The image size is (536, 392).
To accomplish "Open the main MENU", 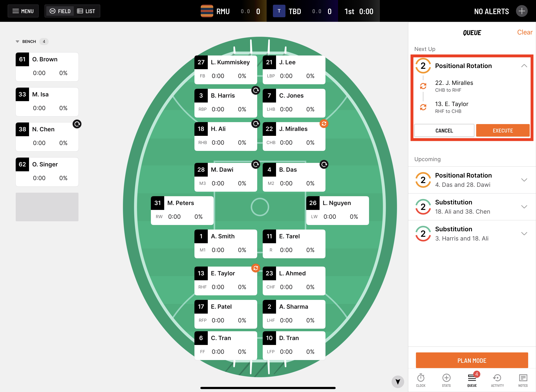I will pyautogui.click(x=23, y=11).
